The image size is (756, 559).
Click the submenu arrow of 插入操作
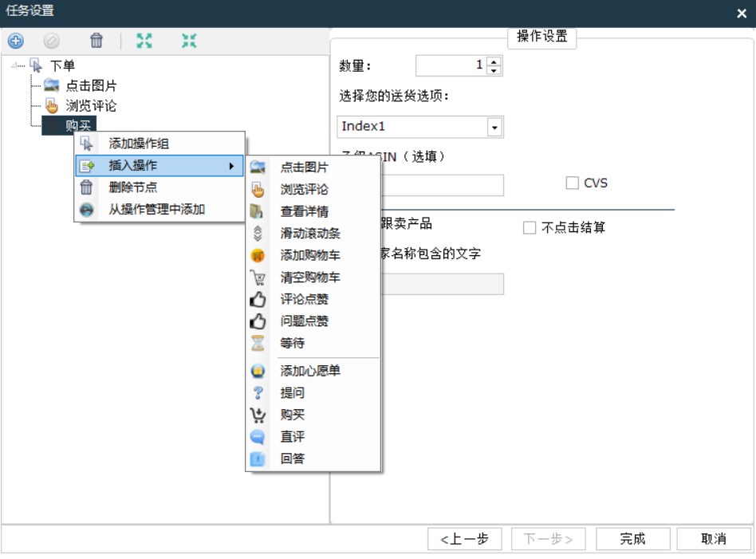[232, 166]
